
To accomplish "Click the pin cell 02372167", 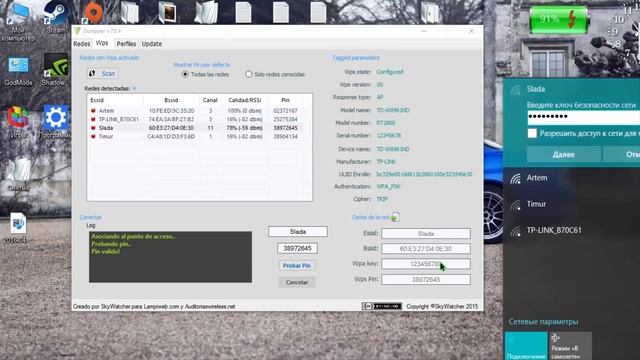I will pos(285,111).
